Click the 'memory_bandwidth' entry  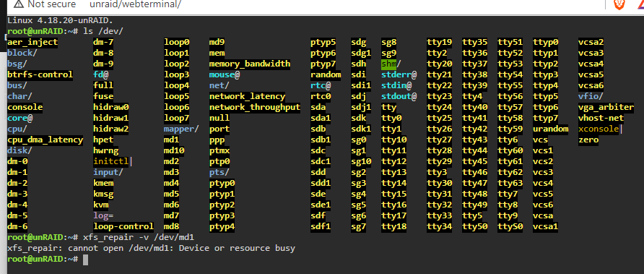pyautogui.click(x=250, y=64)
